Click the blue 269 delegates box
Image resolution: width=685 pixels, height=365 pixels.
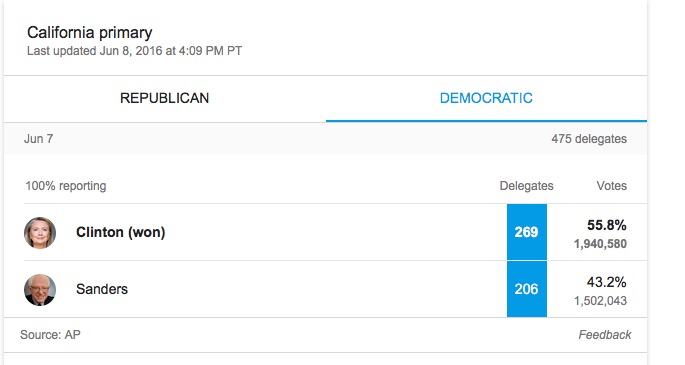coord(527,232)
